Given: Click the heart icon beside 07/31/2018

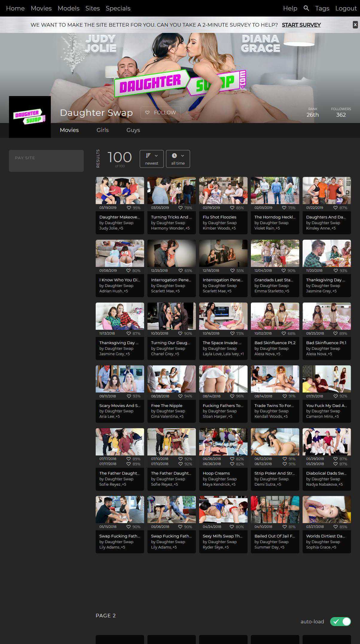Looking at the screenshot, I should 336,396.
